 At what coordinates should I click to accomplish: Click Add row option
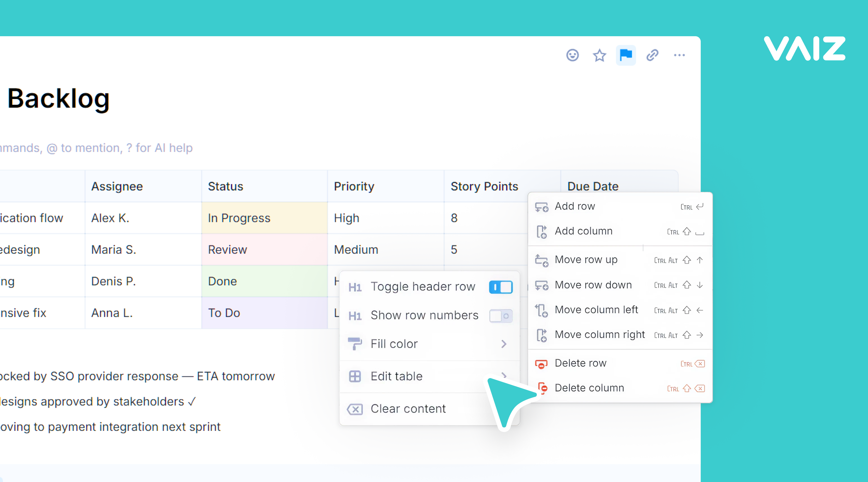click(x=575, y=206)
